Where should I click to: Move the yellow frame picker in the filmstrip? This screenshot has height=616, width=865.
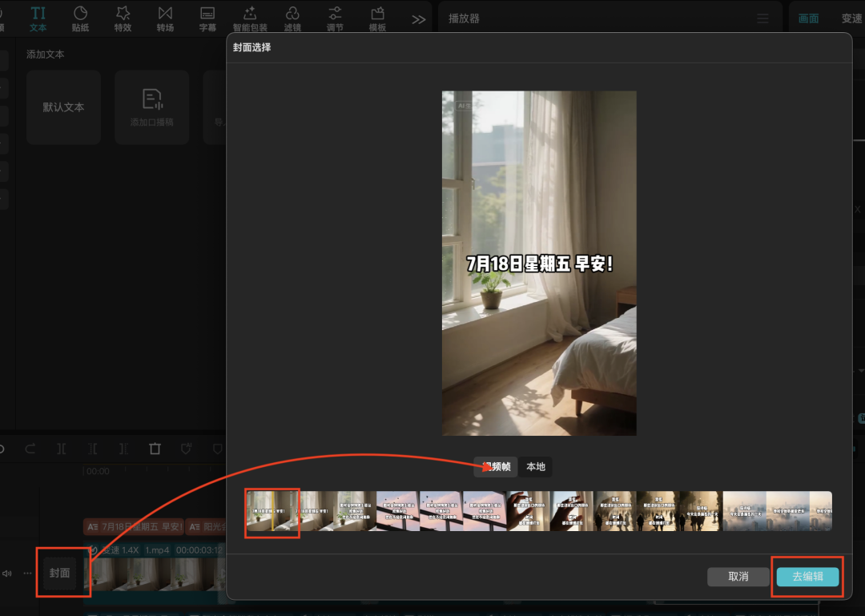(x=272, y=511)
